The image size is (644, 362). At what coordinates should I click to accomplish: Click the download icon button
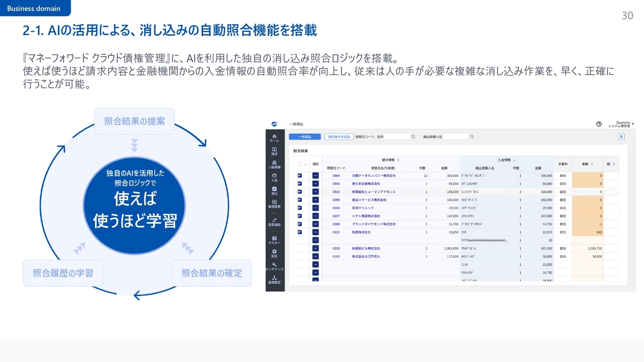pyautogui.click(x=621, y=136)
